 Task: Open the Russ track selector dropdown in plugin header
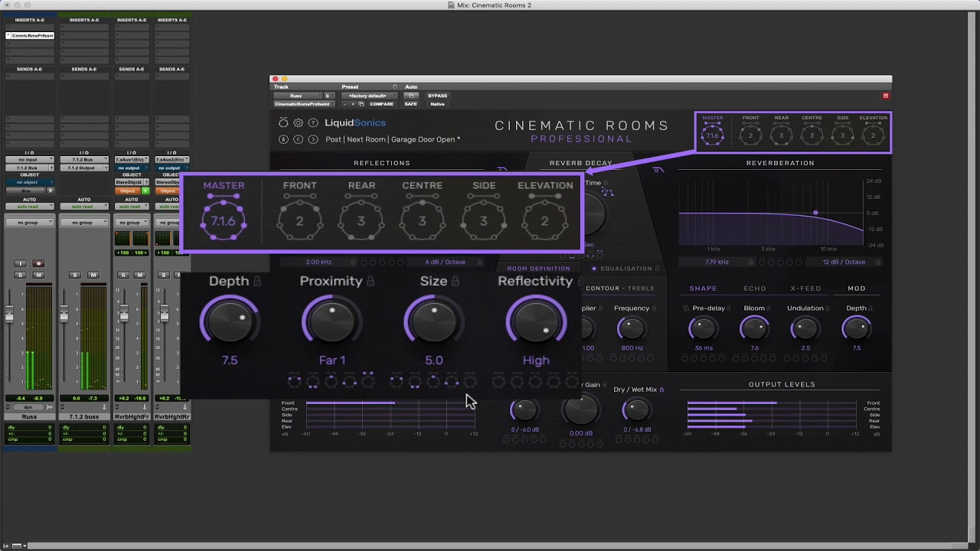(296, 96)
